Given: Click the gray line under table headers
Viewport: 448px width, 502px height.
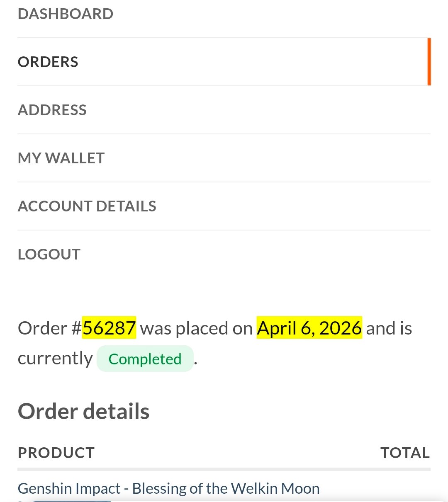Looking at the screenshot, I should click(224, 469).
